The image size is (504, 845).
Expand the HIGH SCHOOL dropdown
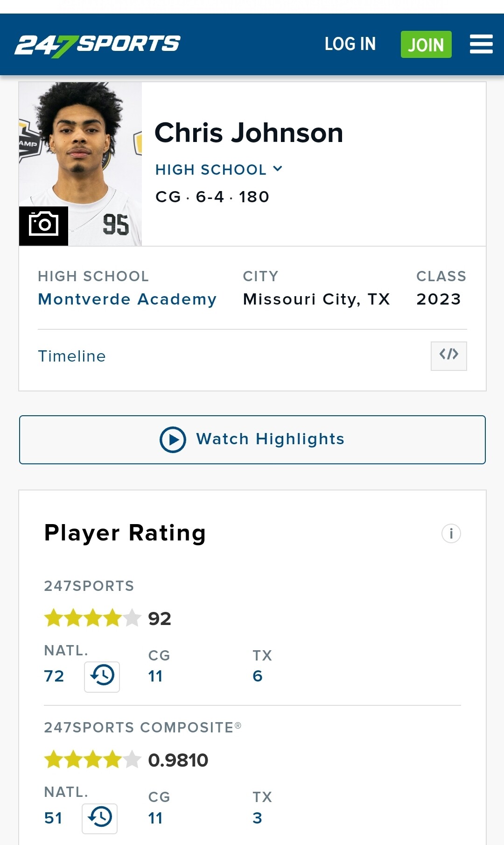coord(219,170)
